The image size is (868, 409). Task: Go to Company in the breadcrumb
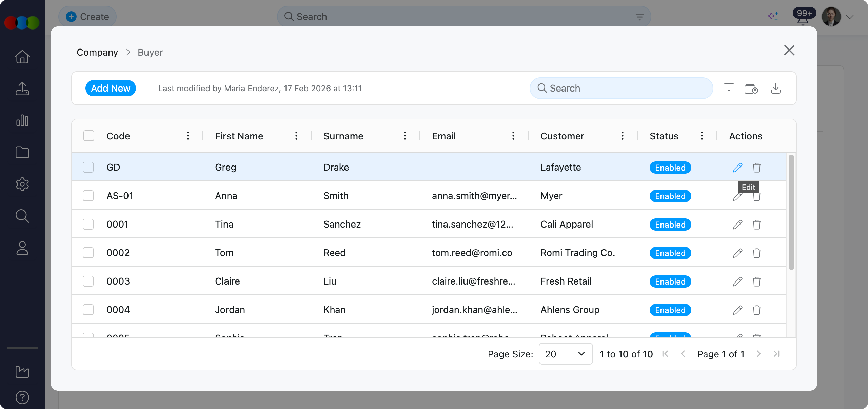pyautogui.click(x=97, y=52)
